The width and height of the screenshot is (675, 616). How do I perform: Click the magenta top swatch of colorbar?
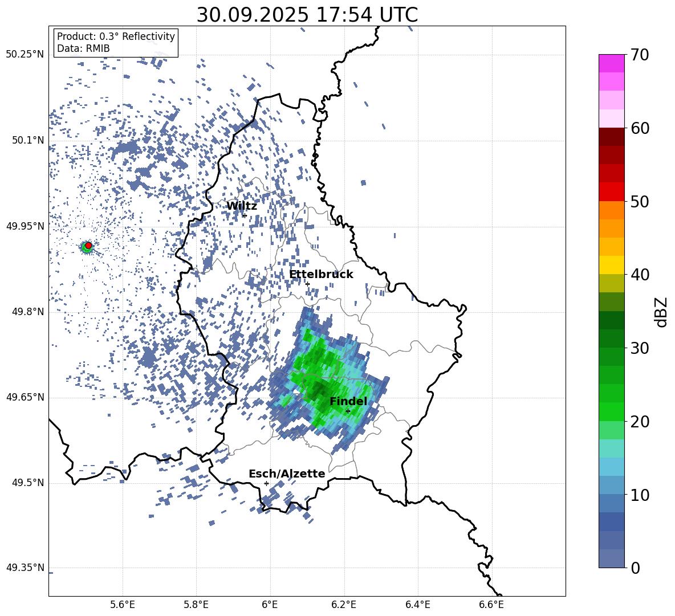611,63
